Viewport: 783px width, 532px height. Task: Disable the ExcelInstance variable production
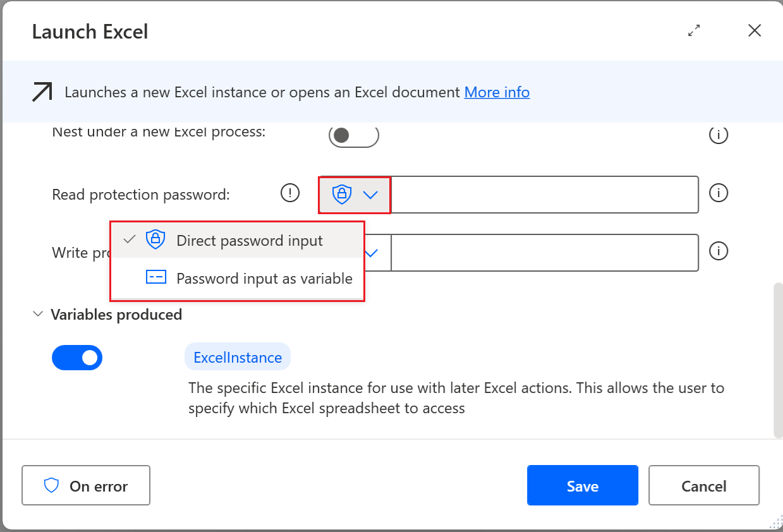77,358
